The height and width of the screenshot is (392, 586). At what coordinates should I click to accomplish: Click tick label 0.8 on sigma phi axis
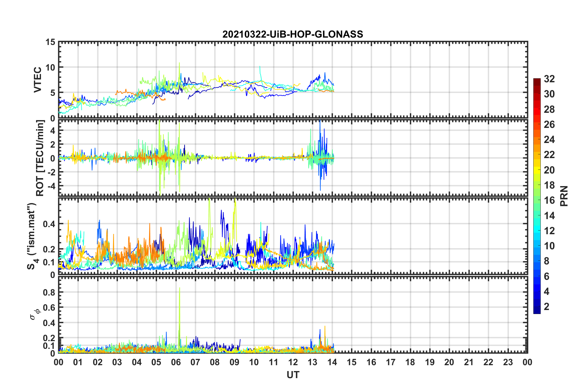click(x=50, y=292)
